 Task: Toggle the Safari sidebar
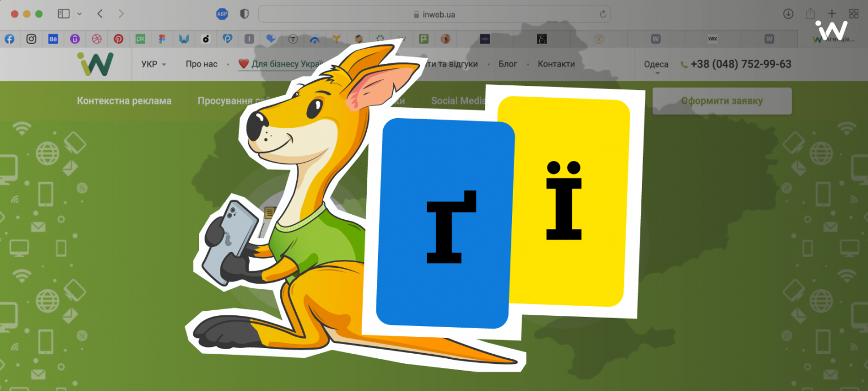(64, 14)
